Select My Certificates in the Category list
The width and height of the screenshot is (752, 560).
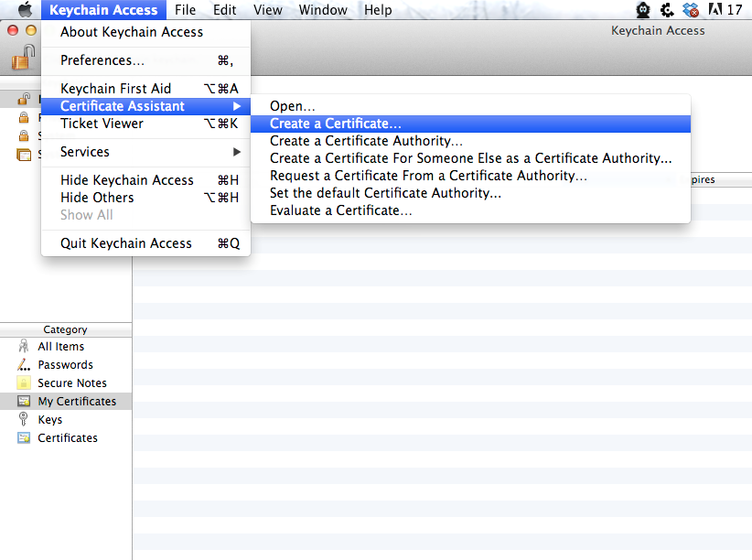click(x=76, y=402)
